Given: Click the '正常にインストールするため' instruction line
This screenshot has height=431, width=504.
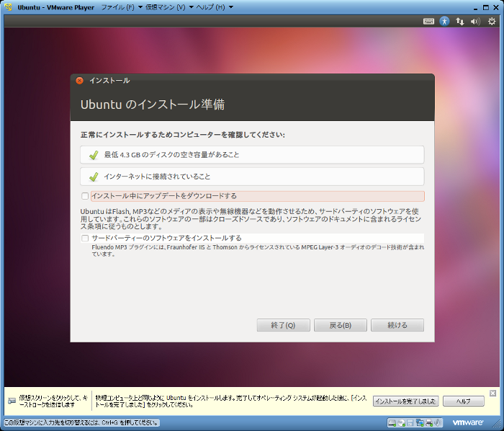Looking at the screenshot, I should 183,135.
